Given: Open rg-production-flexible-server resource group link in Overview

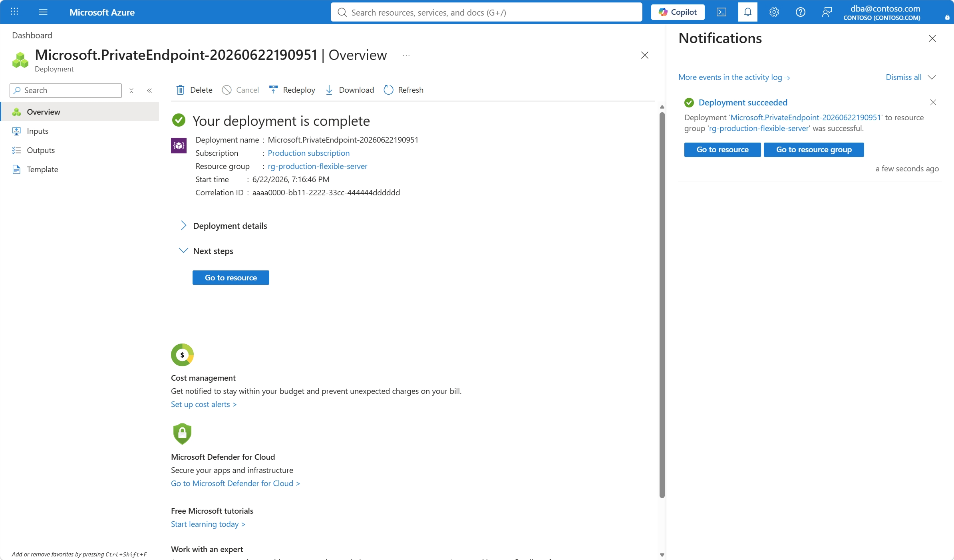Looking at the screenshot, I should click(317, 166).
